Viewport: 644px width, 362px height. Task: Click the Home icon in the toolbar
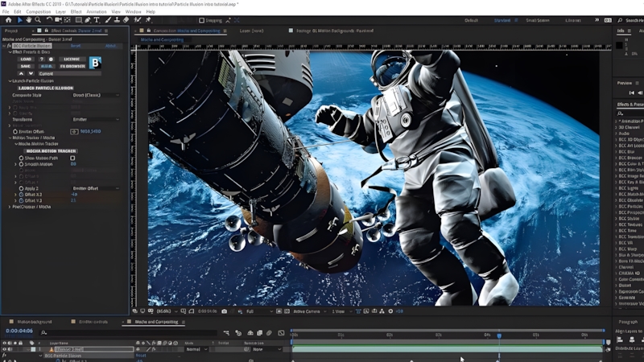pyautogui.click(x=8, y=19)
